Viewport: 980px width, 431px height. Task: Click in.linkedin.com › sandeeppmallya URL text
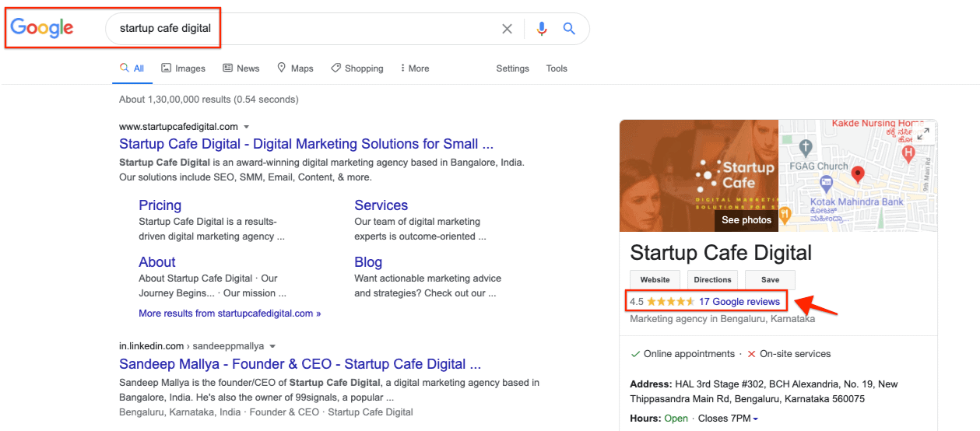(191, 346)
